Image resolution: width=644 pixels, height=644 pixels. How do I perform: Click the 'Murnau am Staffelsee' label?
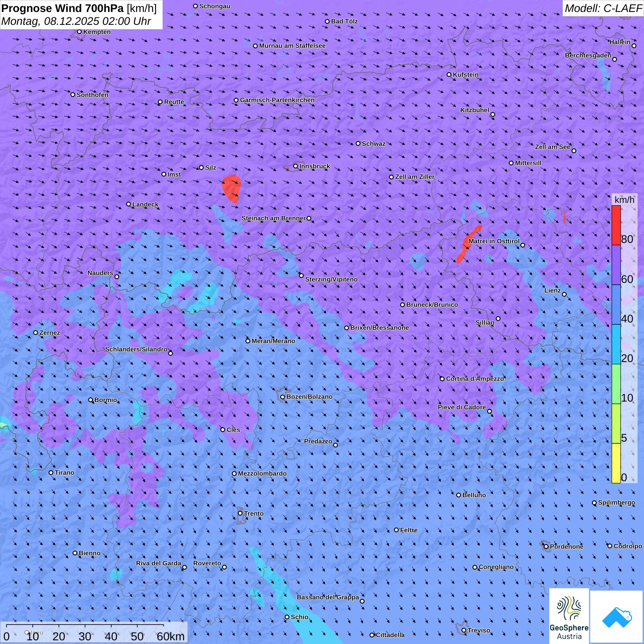pos(292,46)
